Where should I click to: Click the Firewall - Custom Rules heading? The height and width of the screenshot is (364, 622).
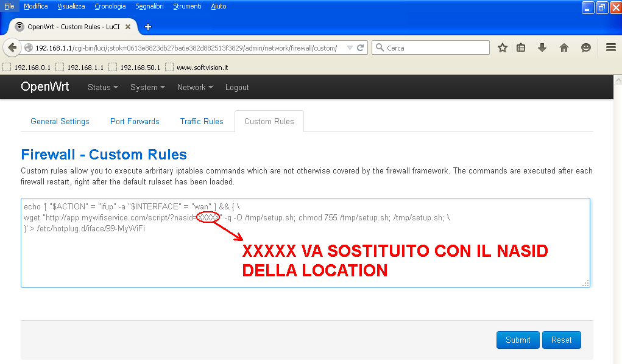[x=104, y=154]
